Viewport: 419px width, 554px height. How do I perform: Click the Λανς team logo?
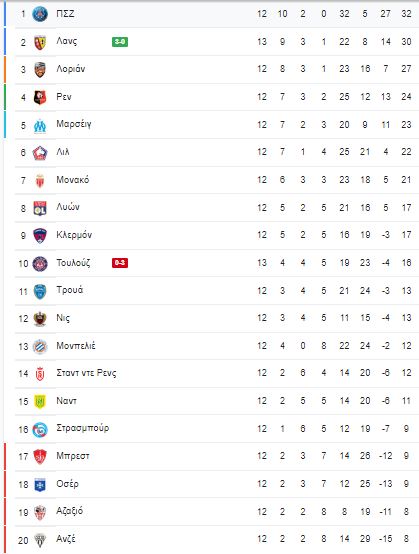(x=40, y=42)
